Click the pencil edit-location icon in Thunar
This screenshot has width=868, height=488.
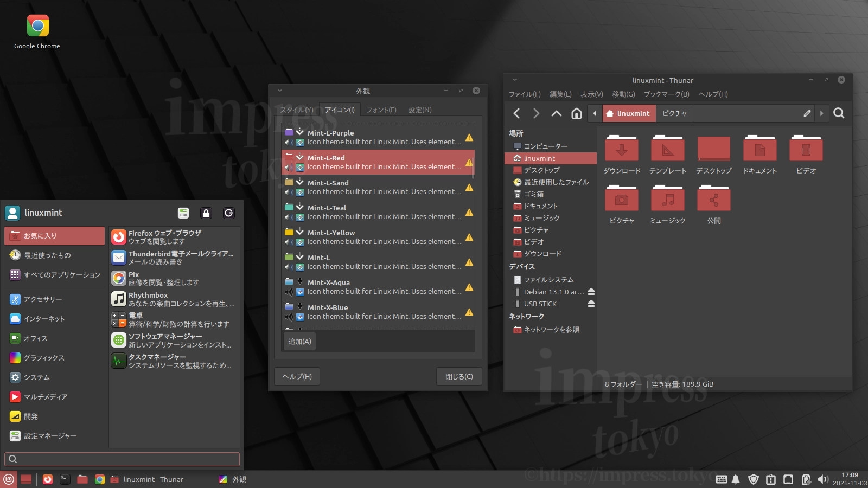click(x=807, y=113)
